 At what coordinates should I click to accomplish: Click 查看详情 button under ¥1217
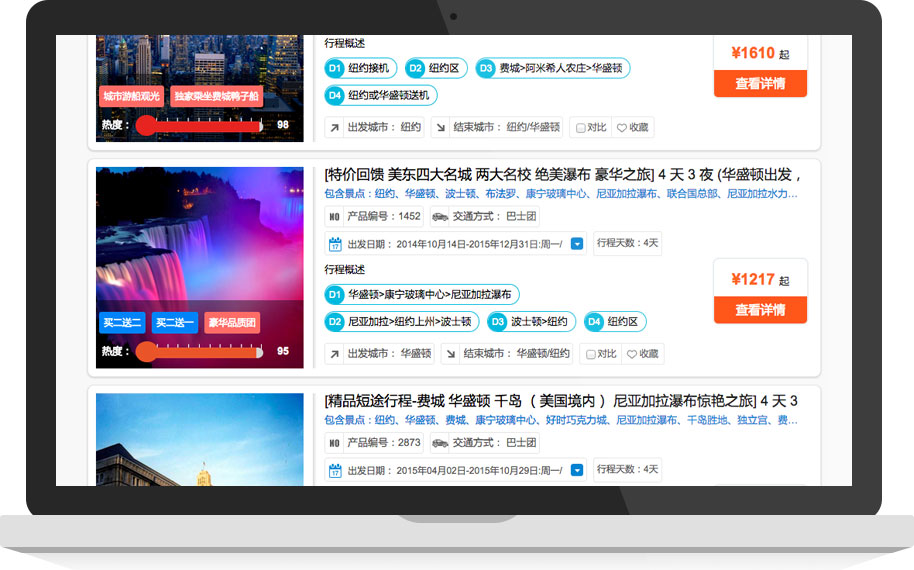pyautogui.click(x=760, y=309)
